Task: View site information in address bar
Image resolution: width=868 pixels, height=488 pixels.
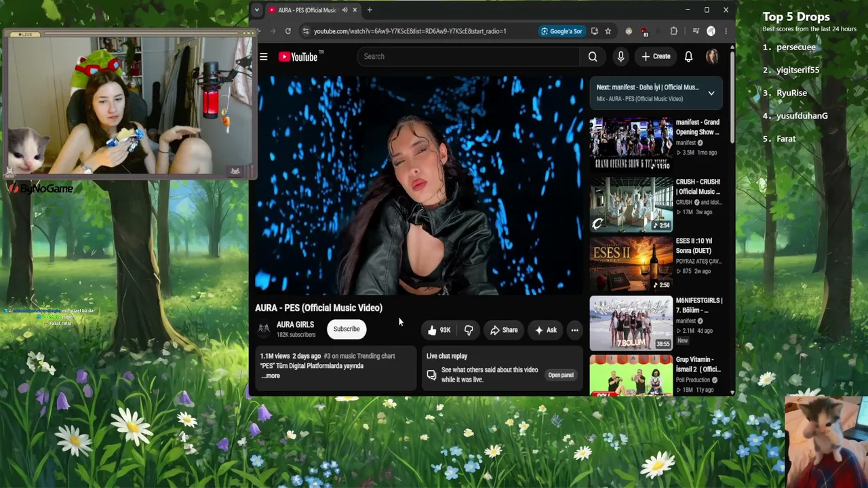Action: click(306, 31)
